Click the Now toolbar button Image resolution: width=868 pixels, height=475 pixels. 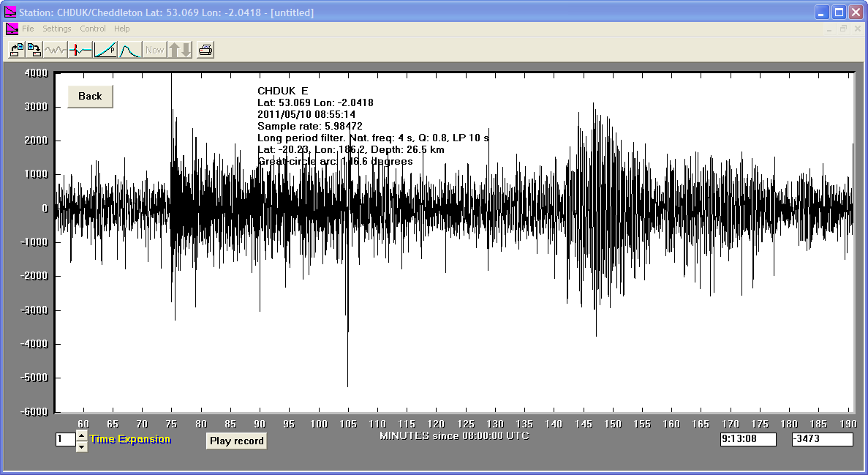(154, 50)
